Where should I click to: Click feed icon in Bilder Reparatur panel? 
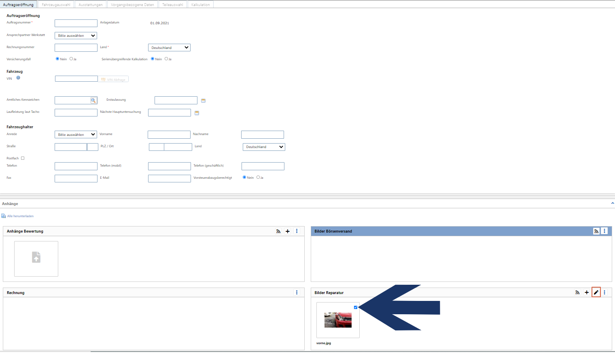pos(577,292)
